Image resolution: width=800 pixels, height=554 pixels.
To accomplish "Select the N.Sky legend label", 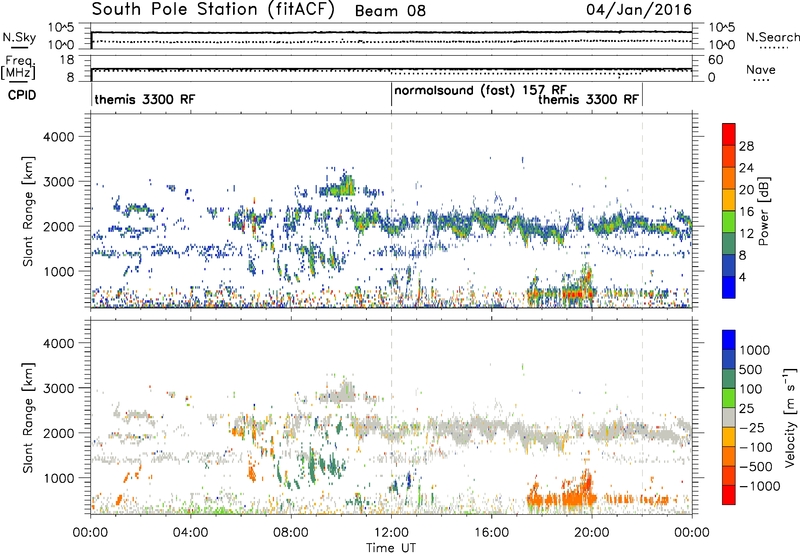I will pyautogui.click(x=19, y=37).
